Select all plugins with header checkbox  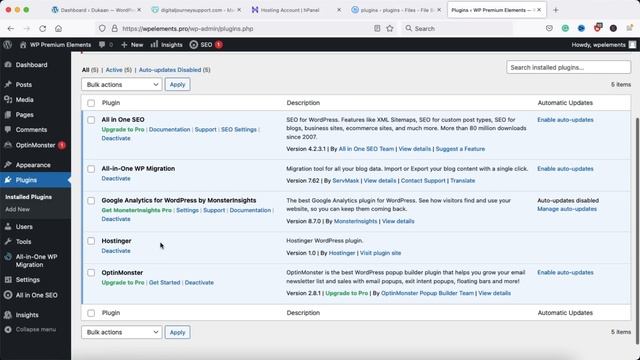(91, 103)
